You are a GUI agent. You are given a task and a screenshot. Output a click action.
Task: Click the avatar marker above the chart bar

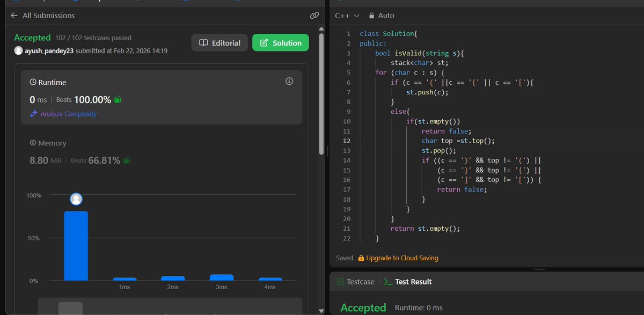76,200
